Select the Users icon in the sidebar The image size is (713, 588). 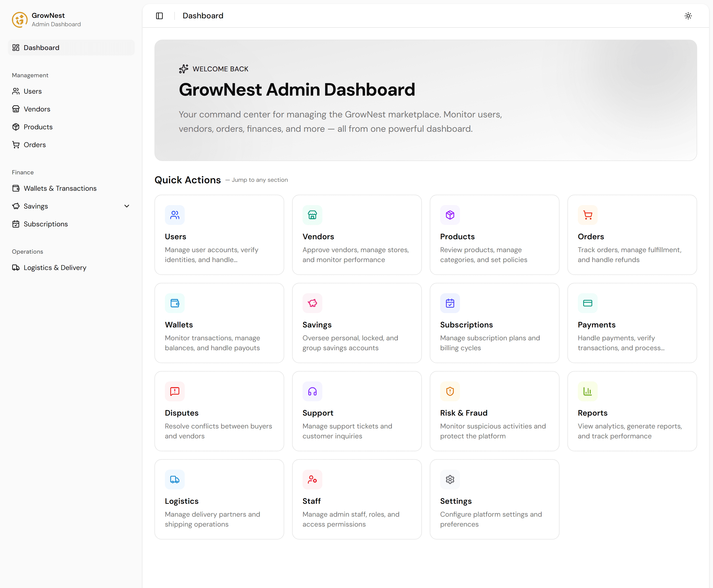[16, 91]
